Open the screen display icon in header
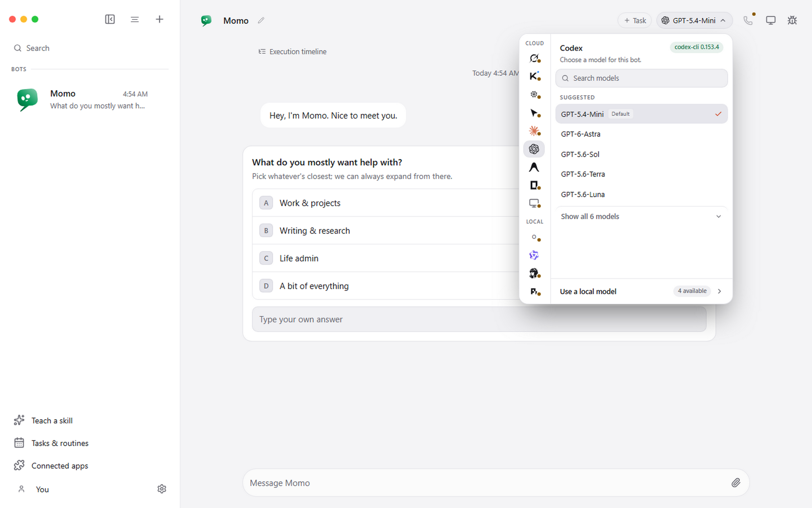Viewport: 812px width, 508px height. coord(771,21)
